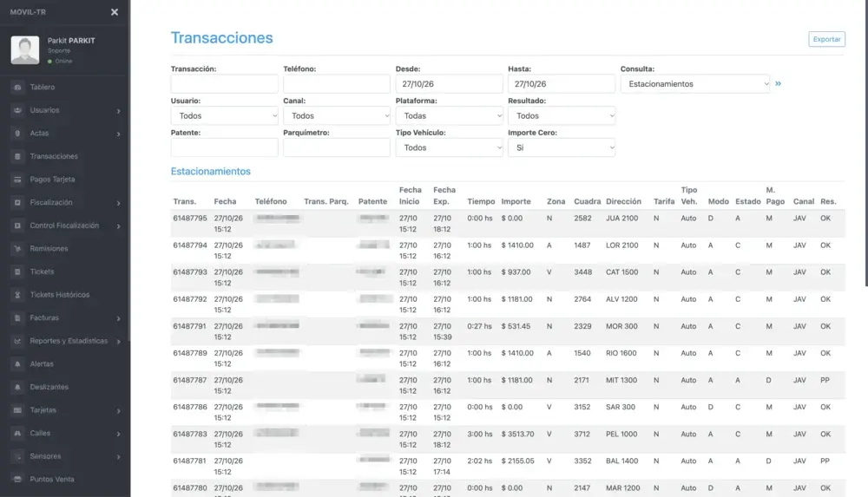
Task: Click the Sensores sidebar icon
Action: coord(17,456)
